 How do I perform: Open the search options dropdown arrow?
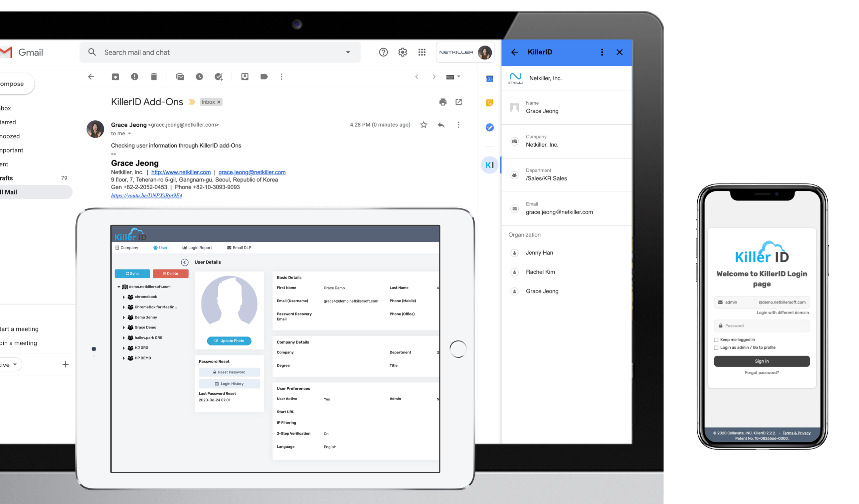(348, 53)
